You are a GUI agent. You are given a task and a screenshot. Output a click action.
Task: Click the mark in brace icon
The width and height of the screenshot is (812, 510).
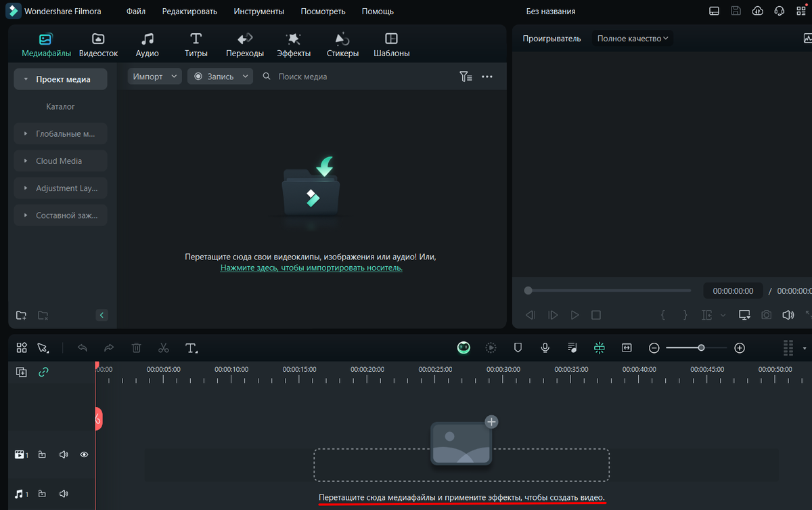[663, 315]
